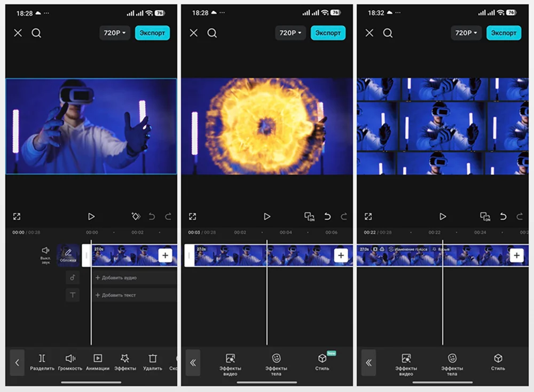
Task: Tap the Разделить (split) tool icon
Action: click(42, 358)
